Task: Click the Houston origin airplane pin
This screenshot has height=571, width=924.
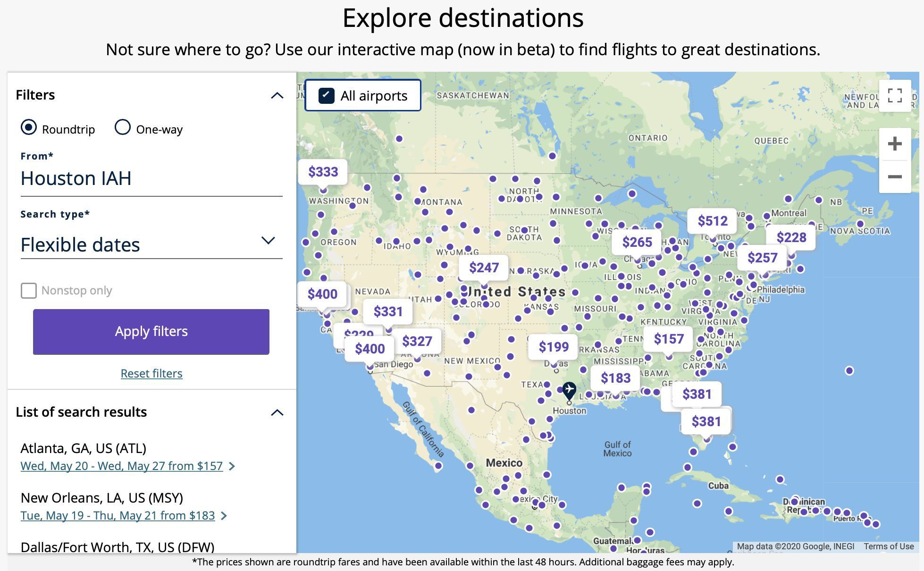Action: click(x=570, y=391)
